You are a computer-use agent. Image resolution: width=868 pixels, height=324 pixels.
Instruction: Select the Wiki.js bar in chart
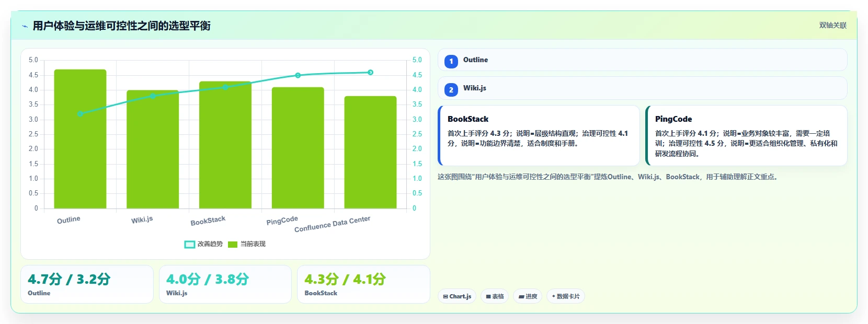[x=153, y=149]
